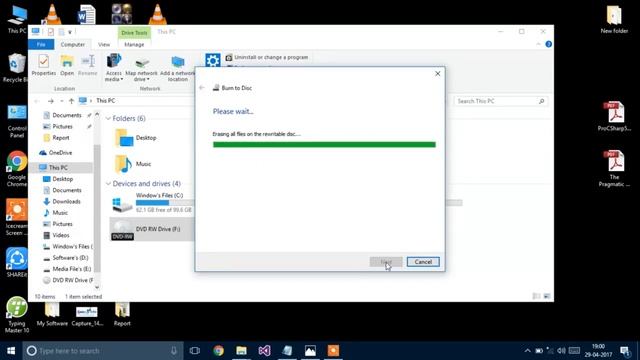The image size is (640, 360).
Task: Open the Manage ribbon tab
Action: click(134, 44)
